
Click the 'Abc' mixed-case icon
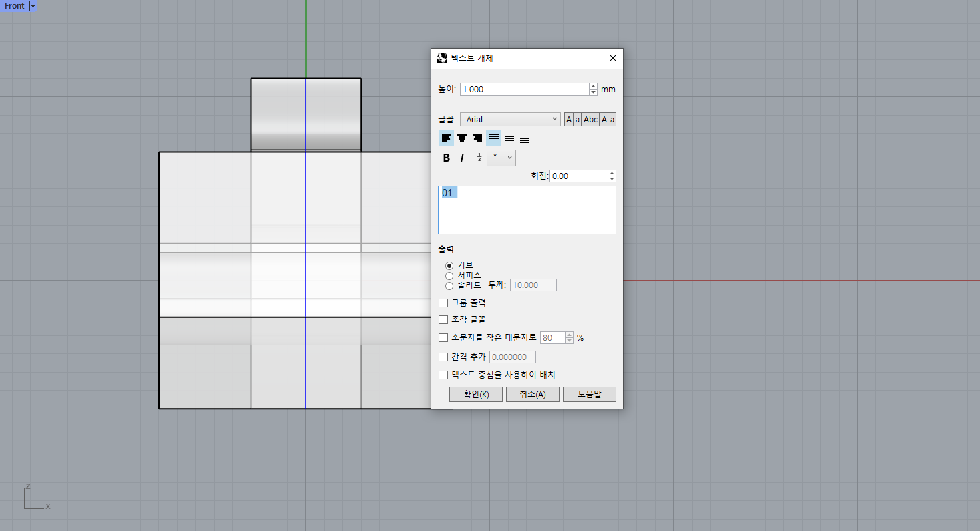(x=590, y=119)
